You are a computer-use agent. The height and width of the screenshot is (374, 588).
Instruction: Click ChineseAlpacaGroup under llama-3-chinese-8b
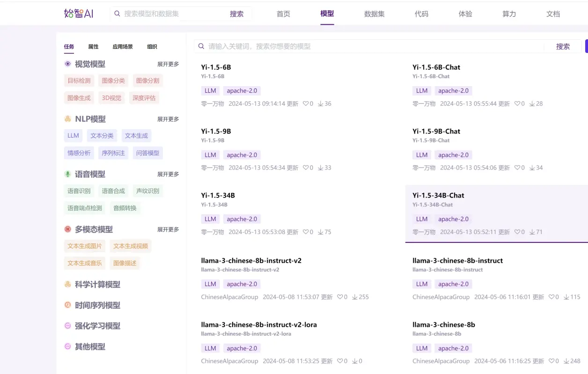pyautogui.click(x=441, y=361)
